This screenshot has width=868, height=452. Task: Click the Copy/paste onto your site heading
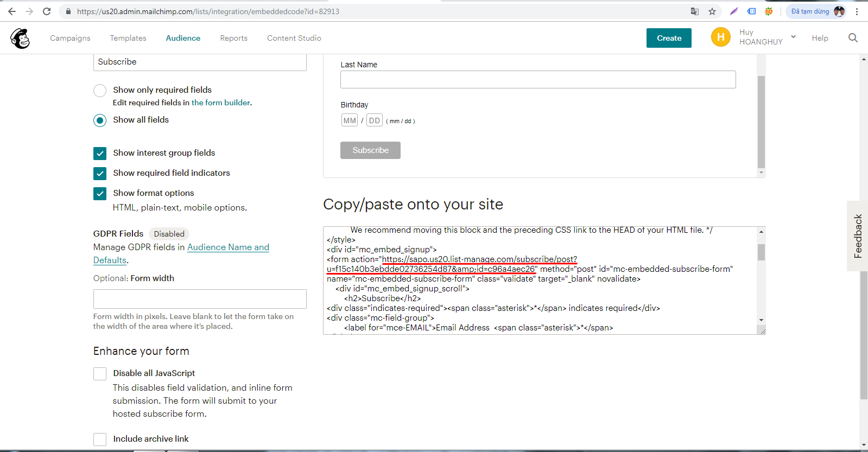coord(413,205)
